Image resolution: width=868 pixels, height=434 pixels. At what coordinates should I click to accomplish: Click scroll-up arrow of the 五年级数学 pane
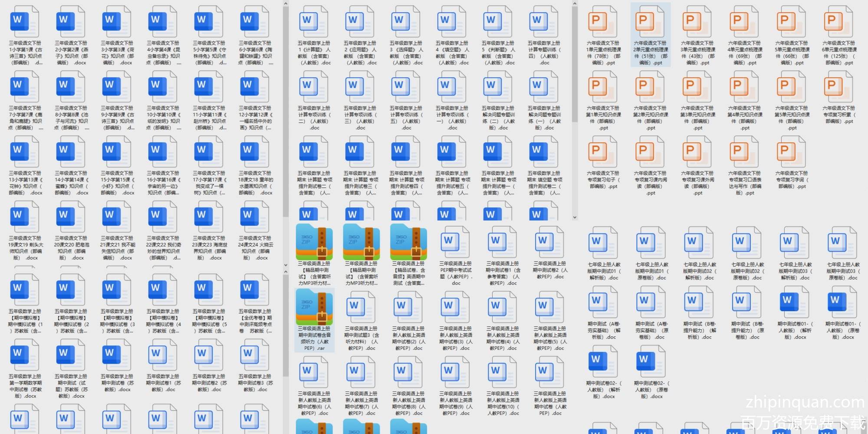575,4
